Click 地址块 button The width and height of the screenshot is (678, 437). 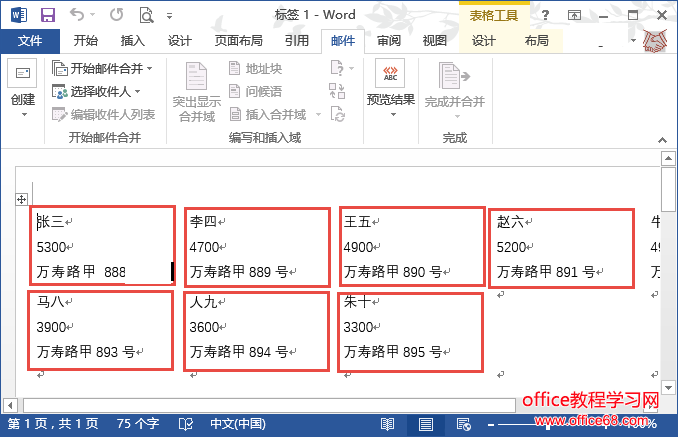255,68
